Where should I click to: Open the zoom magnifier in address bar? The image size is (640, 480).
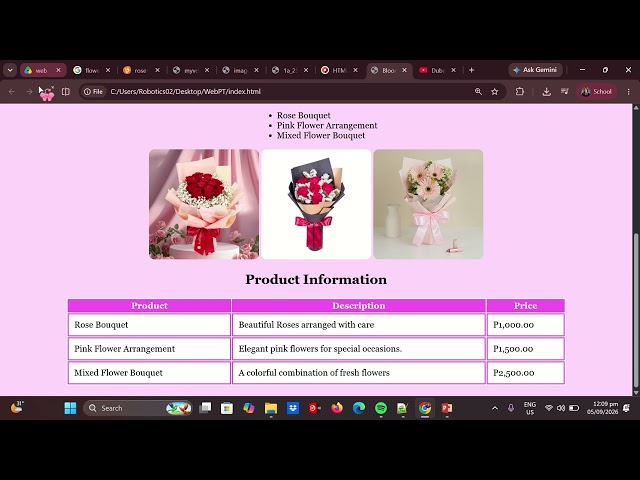point(478,91)
